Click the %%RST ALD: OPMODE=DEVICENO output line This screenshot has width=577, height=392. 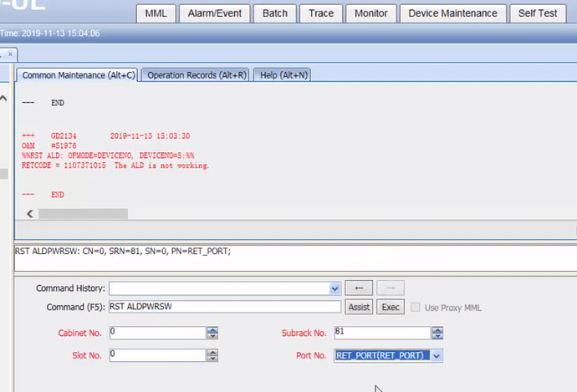tap(108, 155)
